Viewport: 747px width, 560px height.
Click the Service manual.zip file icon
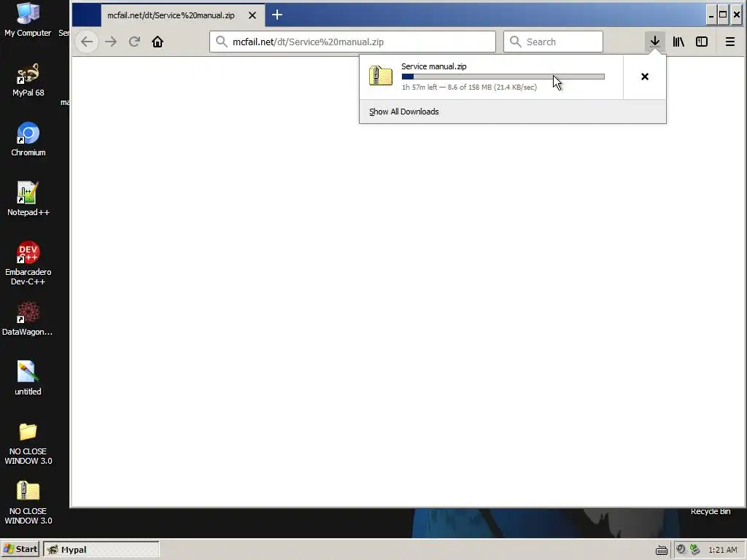point(381,76)
